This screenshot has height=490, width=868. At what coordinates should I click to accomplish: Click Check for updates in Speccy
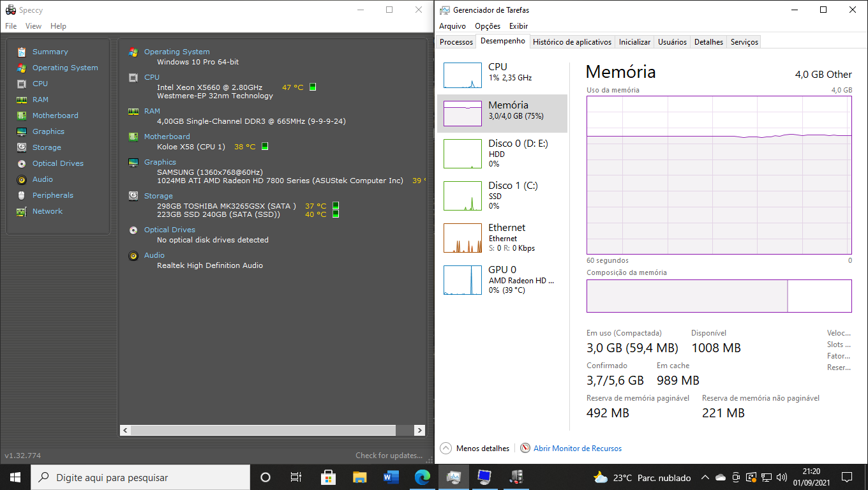pyautogui.click(x=389, y=456)
